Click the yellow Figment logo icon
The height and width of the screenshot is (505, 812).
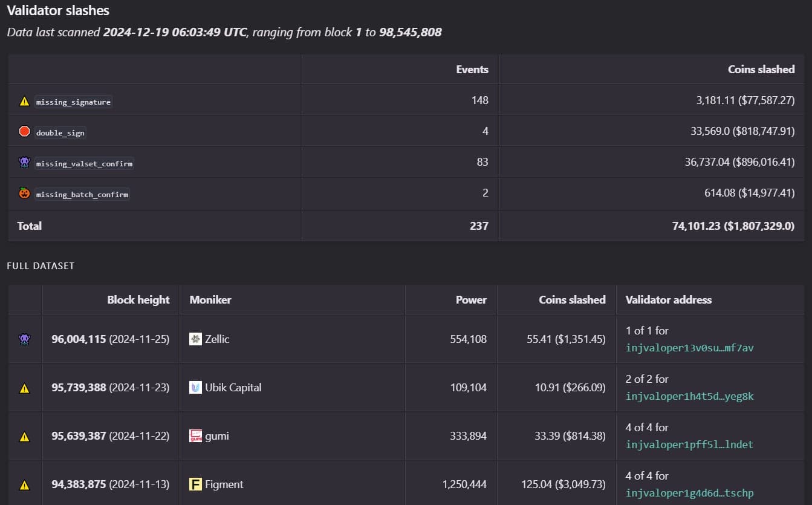(195, 484)
